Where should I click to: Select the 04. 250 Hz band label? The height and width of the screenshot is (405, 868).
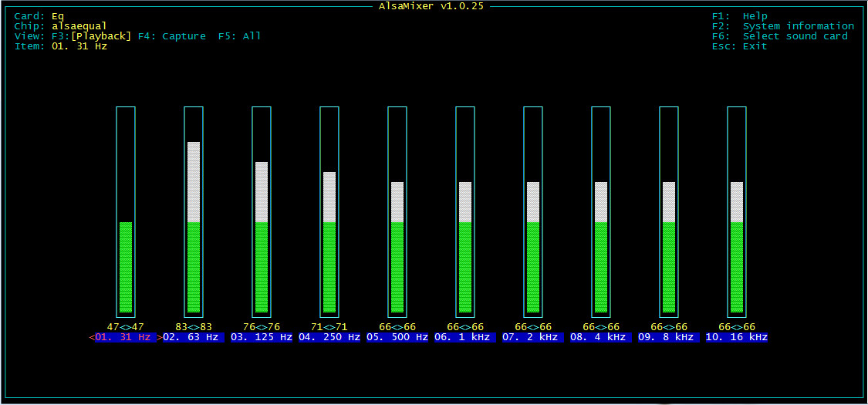pos(329,337)
